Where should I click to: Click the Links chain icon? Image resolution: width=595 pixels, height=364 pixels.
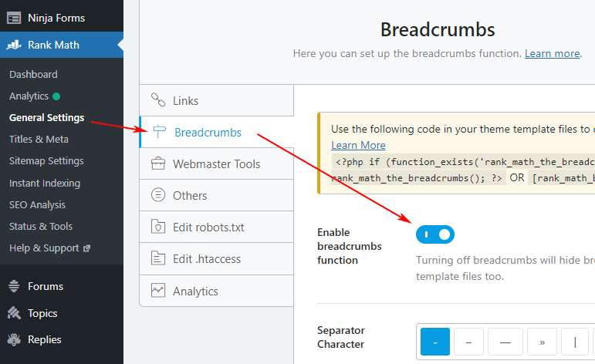pos(158,100)
